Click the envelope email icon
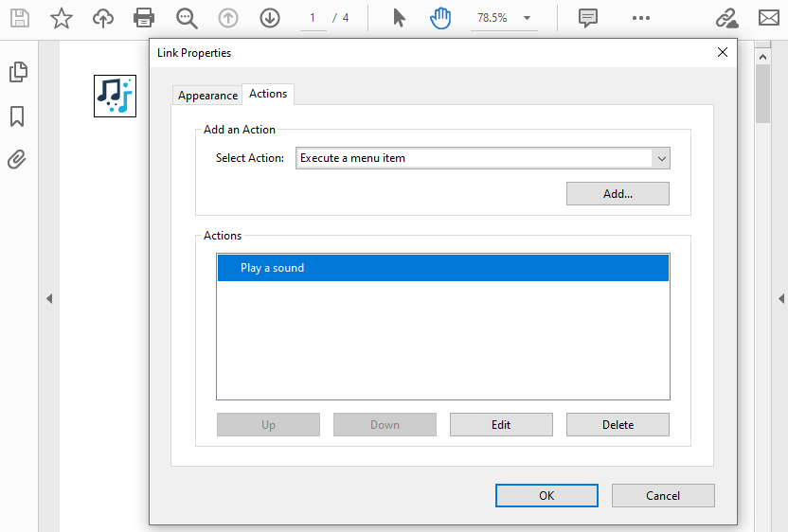 [769, 18]
